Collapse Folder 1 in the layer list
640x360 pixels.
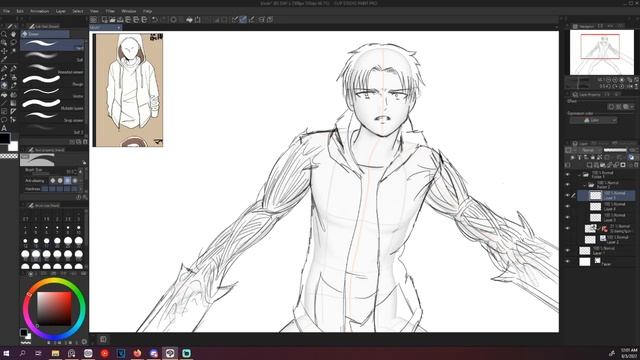click(579, 175)
